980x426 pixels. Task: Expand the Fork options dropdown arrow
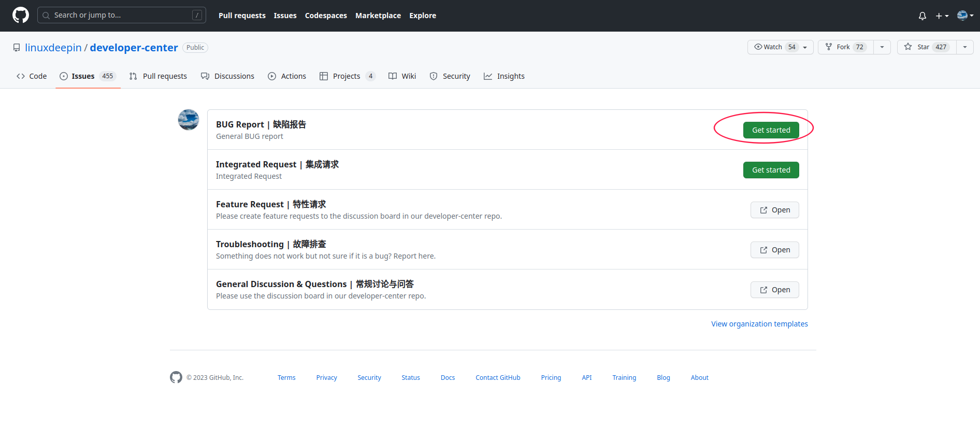coord(882,47)
